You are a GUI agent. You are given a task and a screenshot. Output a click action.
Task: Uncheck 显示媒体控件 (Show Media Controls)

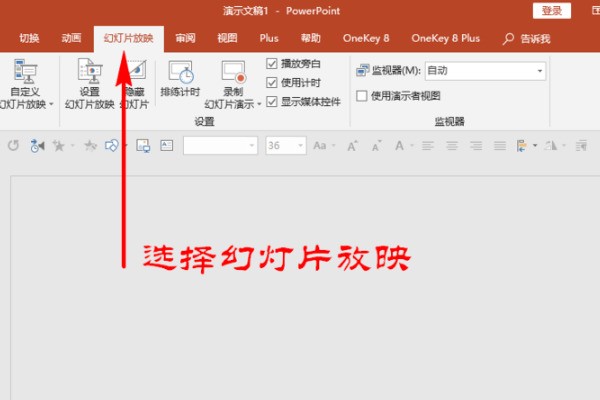(271, 101)
